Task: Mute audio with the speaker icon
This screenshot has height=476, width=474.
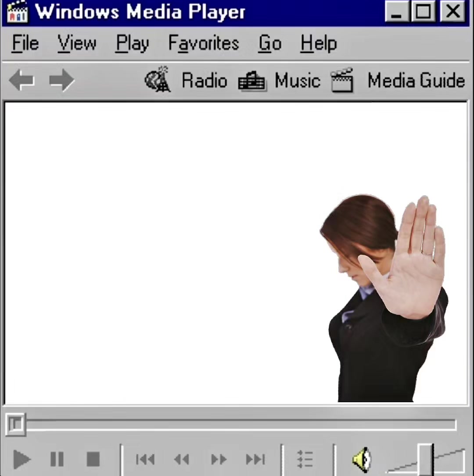Action: click(x=361, y=460)
